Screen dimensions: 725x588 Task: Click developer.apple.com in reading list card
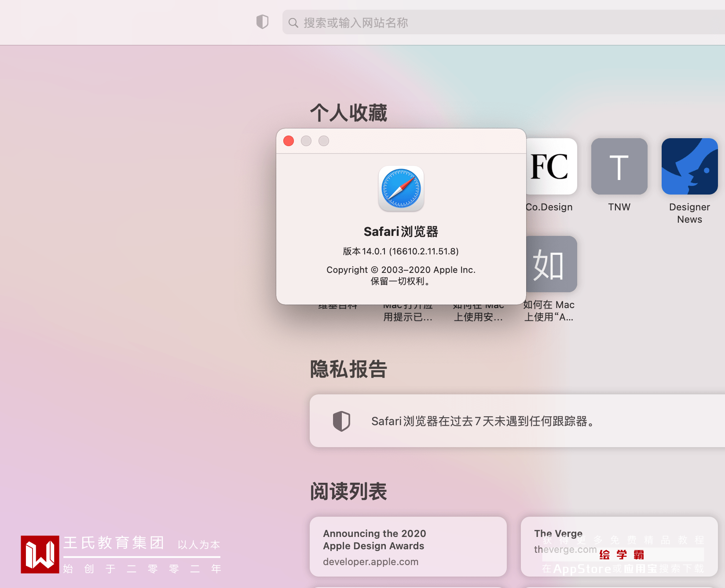pyautogui.click(x=371, y=562)
